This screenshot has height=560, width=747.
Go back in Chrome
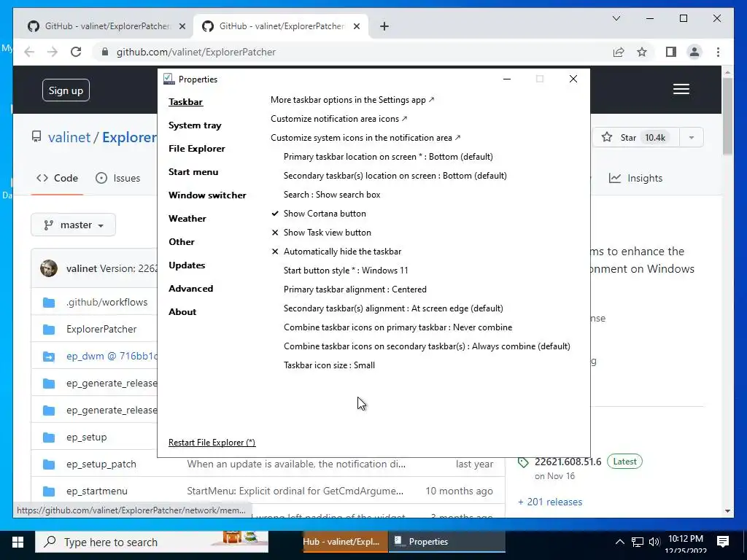[x=29, y=52]
